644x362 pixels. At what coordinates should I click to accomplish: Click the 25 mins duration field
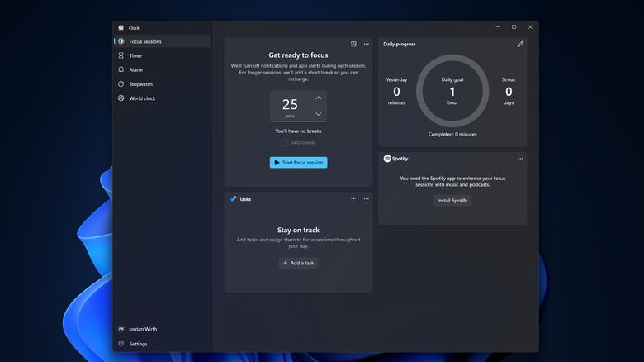click(x=290, y=106)
